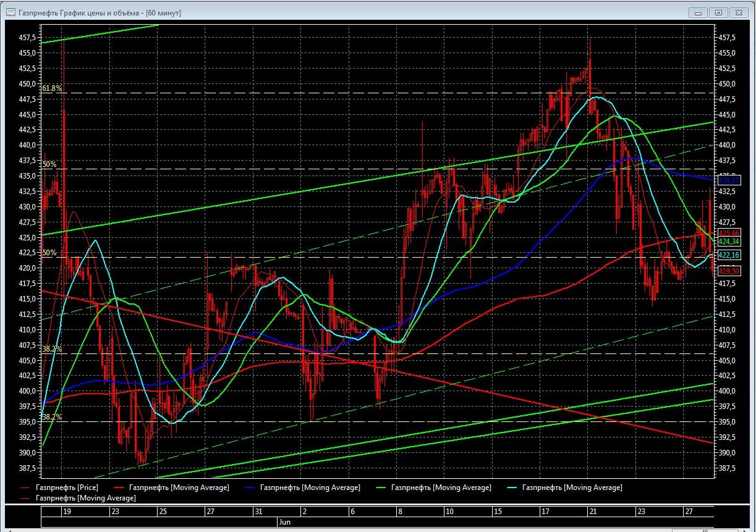Screen dimensions: 756x532
Task: Click the 'Jun' month label on time axis
Action: coord(284,522)
